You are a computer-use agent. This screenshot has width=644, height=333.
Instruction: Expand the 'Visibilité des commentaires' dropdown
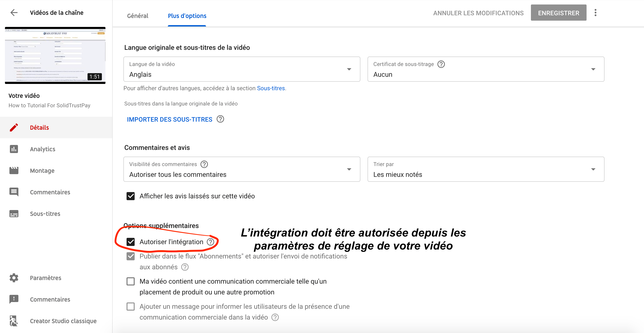(x=241, y=169)
